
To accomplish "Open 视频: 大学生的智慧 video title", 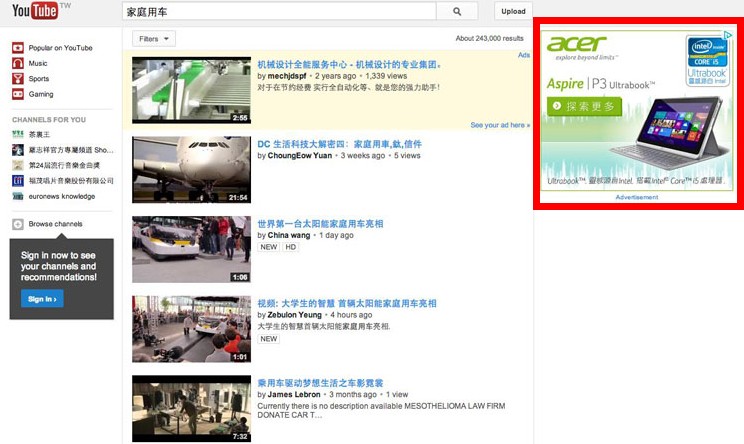I will (346, 304).
